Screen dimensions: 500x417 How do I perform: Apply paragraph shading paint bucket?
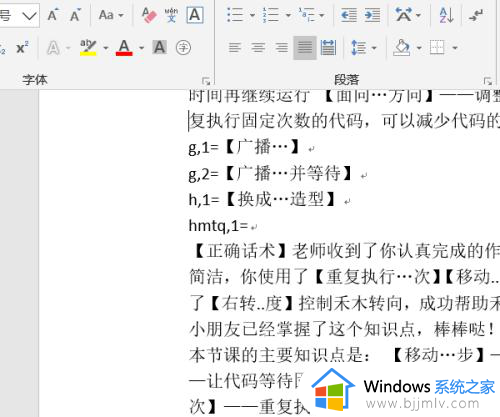402,48
